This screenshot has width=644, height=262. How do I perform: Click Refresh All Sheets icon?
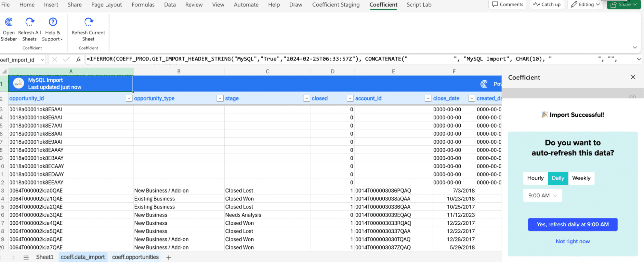pos(30,22)
